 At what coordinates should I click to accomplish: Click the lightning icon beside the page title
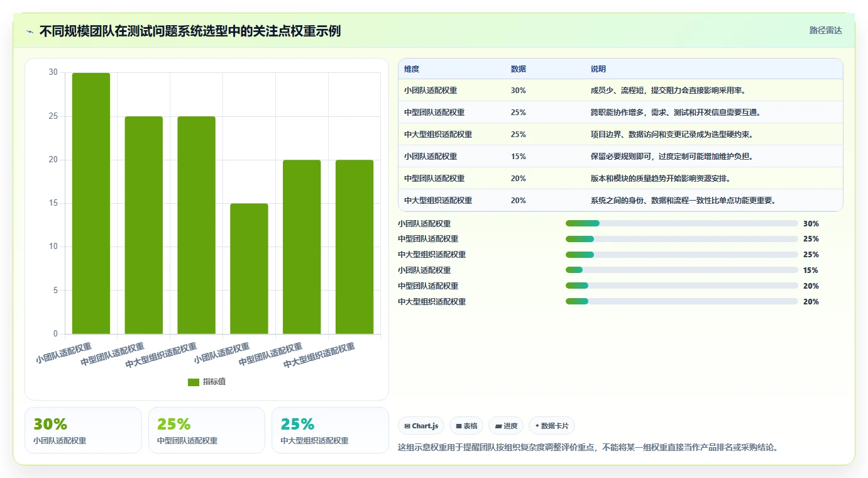point(30,31)
